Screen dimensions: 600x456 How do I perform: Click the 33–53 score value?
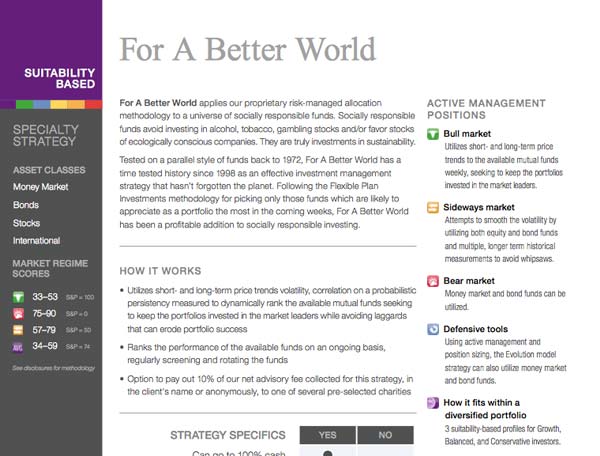pos(45,297)
